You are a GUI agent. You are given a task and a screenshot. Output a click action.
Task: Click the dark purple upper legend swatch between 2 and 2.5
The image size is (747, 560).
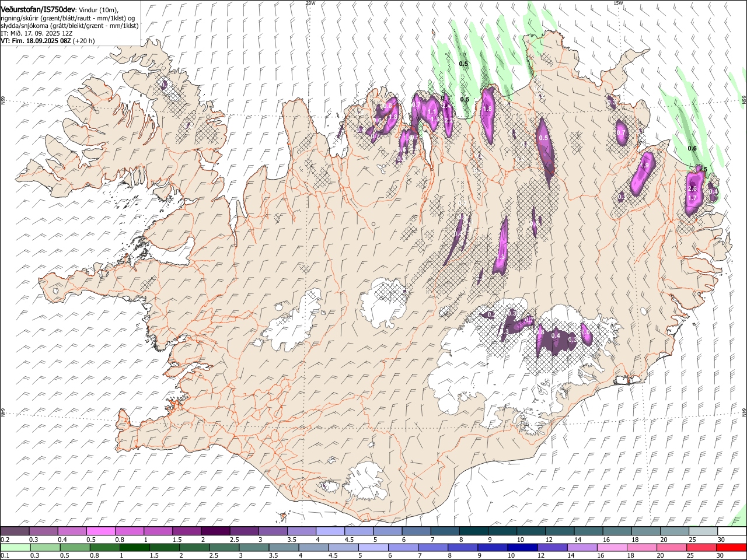coord(215,531)
